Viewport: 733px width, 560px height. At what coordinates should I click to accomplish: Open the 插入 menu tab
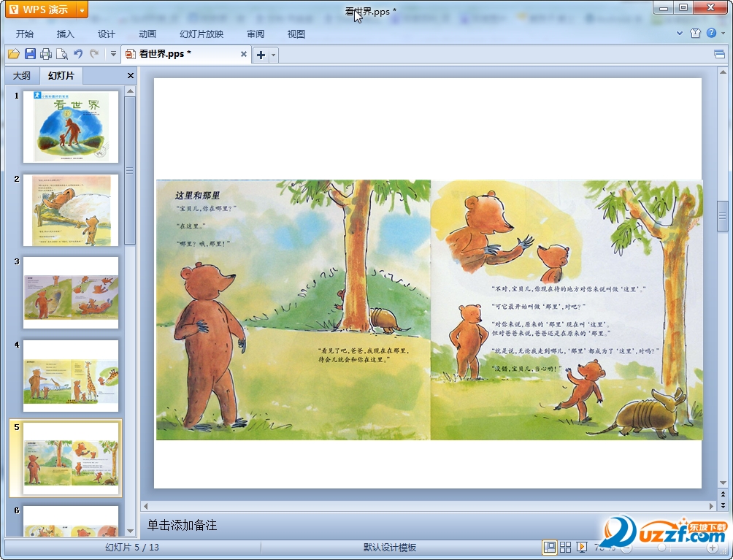pyautogui.click(x=65, y=34)
